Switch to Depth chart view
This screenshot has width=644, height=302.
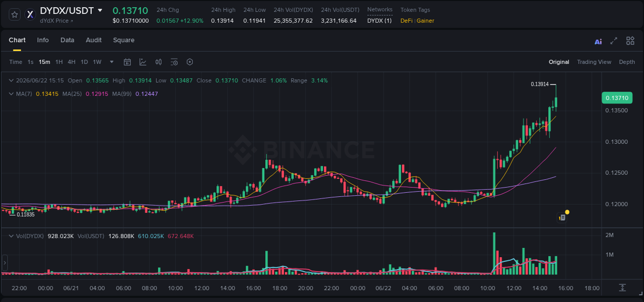pos(627,62)
